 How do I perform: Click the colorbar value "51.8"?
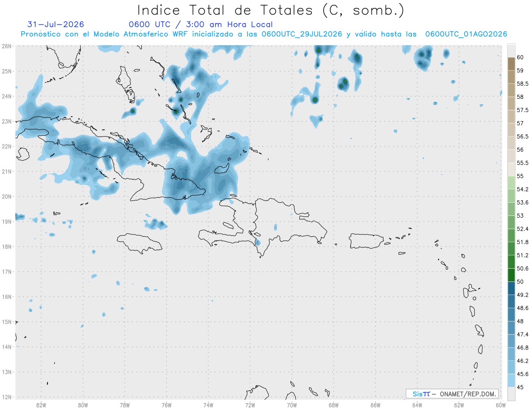[x=523, y=242]
